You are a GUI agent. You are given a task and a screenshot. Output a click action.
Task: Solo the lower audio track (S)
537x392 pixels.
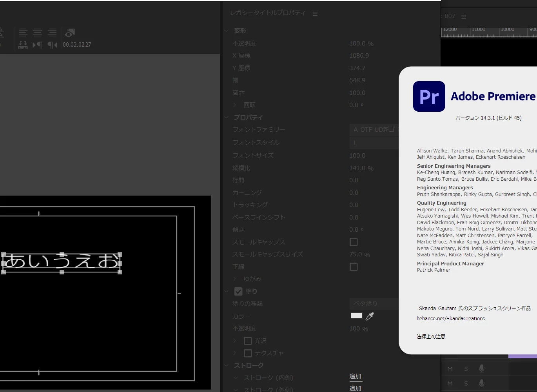[466, 383]
